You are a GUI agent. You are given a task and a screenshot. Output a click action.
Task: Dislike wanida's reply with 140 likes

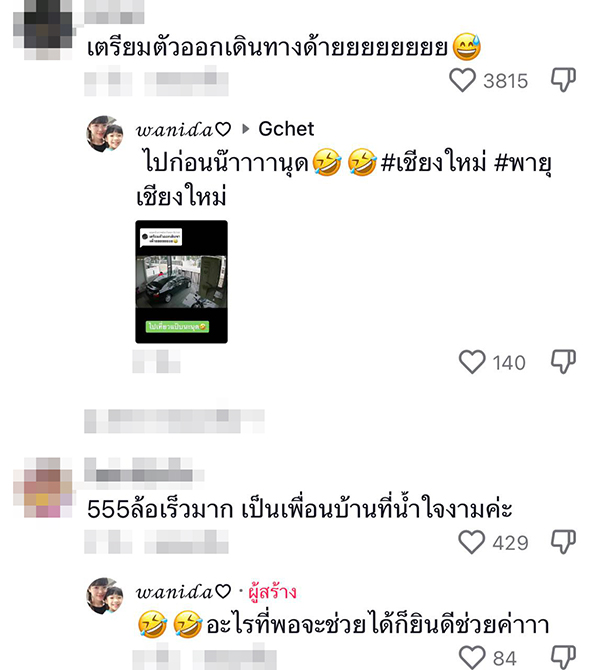(563, 361)
